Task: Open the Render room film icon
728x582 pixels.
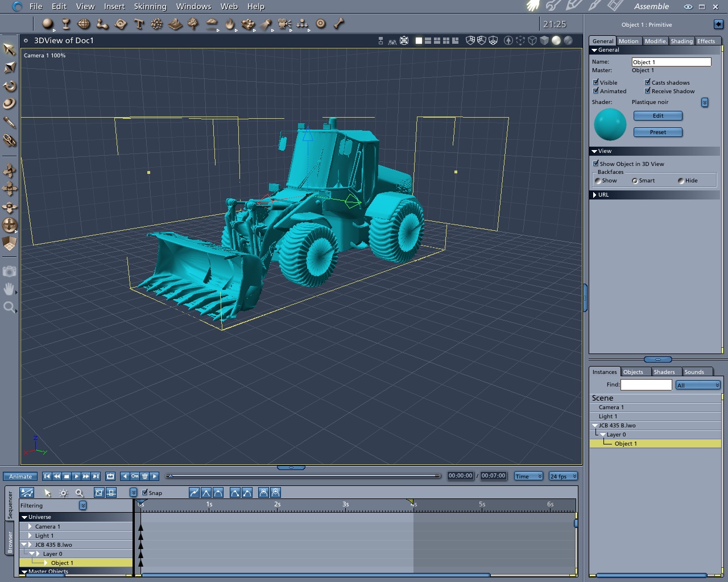Action: (615, 6)
